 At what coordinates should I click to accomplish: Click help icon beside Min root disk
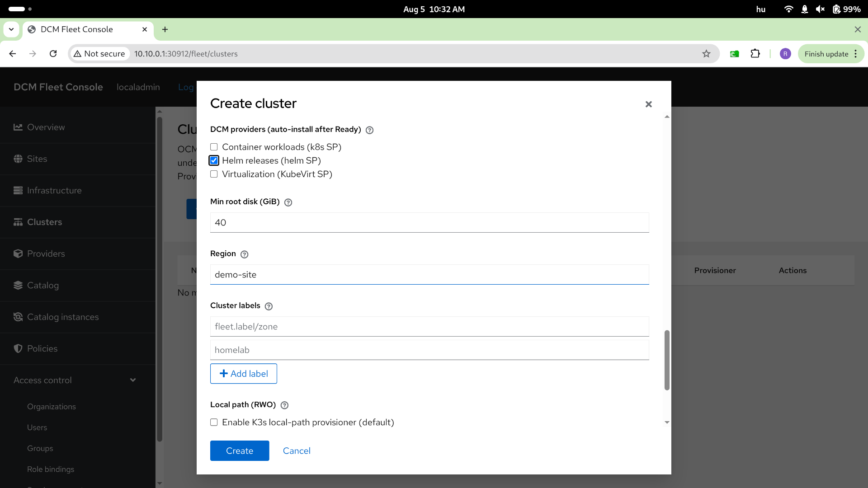click(x=288, y=202)
